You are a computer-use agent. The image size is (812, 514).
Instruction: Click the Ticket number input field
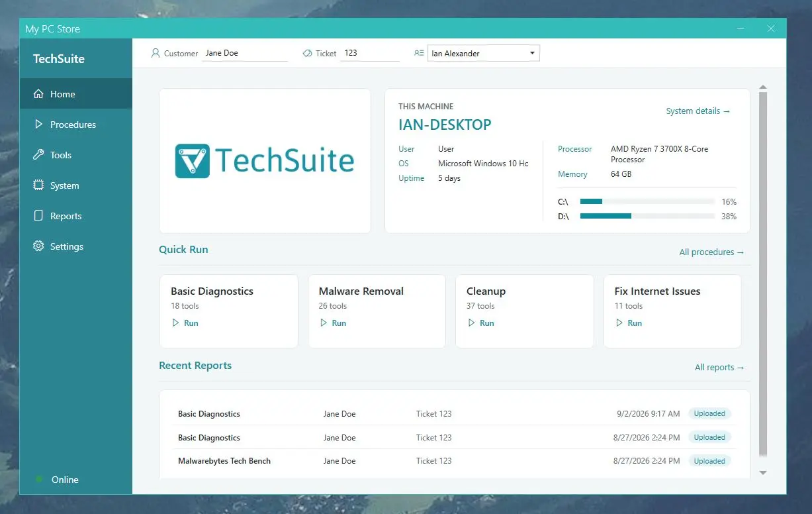click(x=370, y=53)
